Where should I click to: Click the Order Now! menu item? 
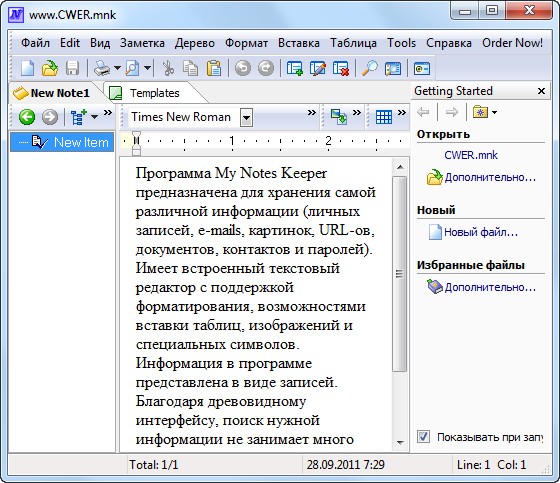click(x=512, y=43)
